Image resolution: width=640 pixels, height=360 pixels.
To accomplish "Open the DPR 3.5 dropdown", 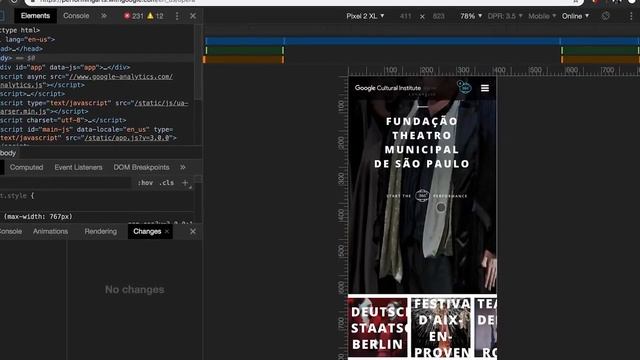I will pos(505,16).
